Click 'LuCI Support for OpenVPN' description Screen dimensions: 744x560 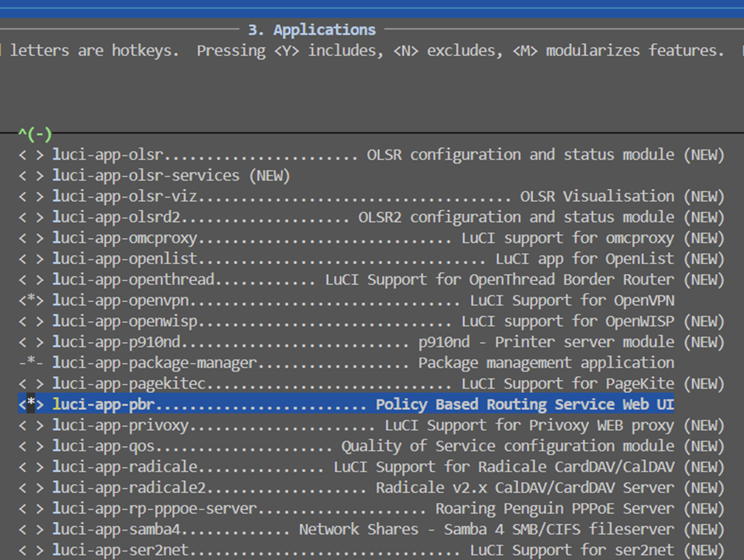572,301
